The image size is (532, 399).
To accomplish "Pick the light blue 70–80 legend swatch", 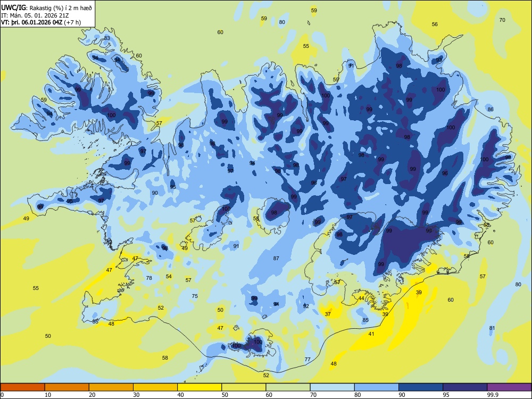I will click(x=332, y=387).
